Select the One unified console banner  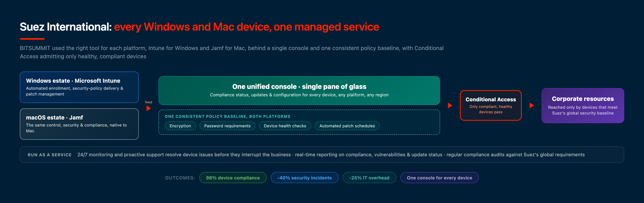[x=299, y=90]
